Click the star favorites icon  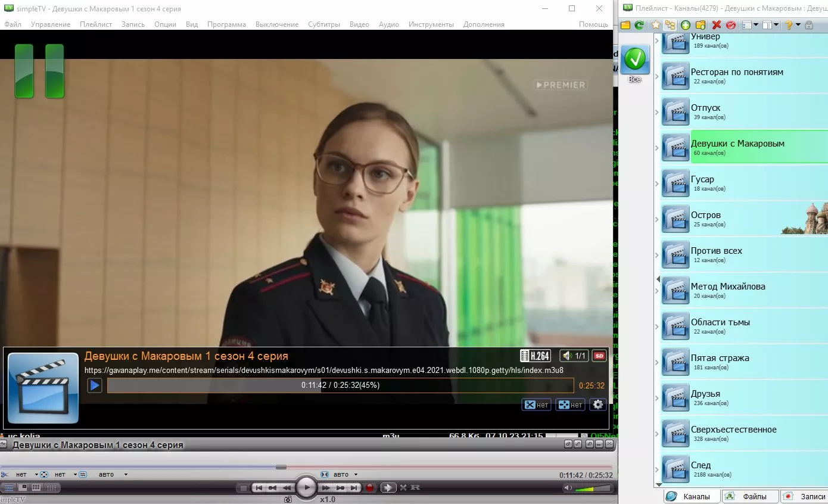pos(655,25)
